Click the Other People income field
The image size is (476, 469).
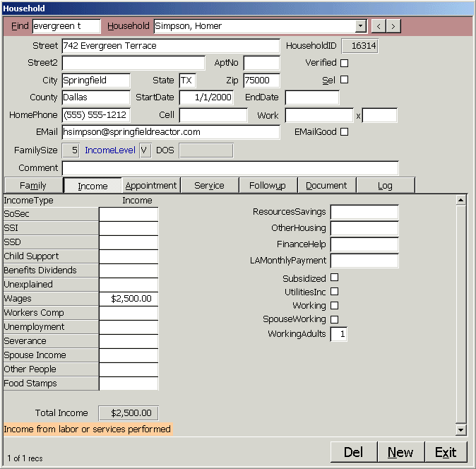point(129,369)
